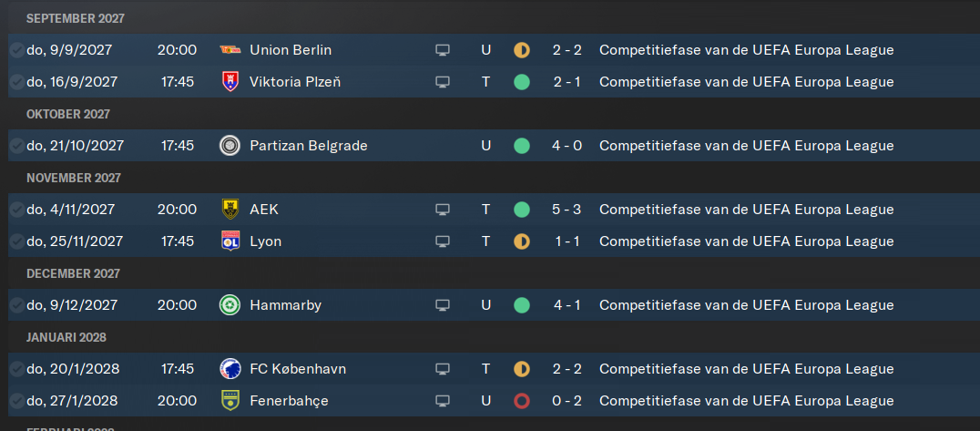
Task: Click the Hammarby green club logo
Action: click(x=230, y=304)
